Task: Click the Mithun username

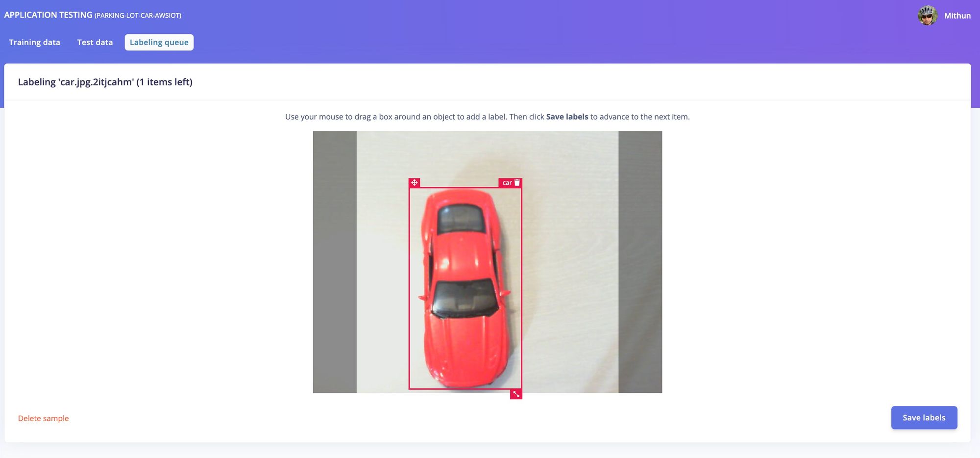Action: 957,16
